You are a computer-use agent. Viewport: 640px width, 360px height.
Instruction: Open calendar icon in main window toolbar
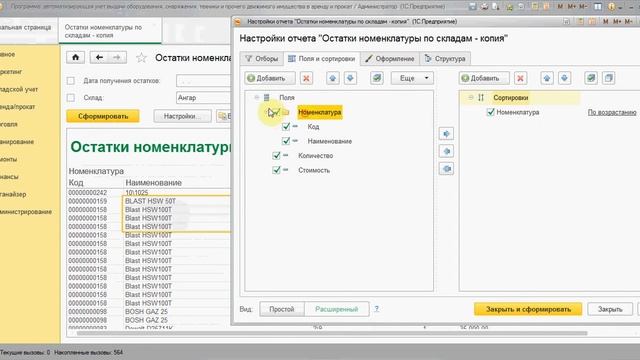(x=546, y=7)
